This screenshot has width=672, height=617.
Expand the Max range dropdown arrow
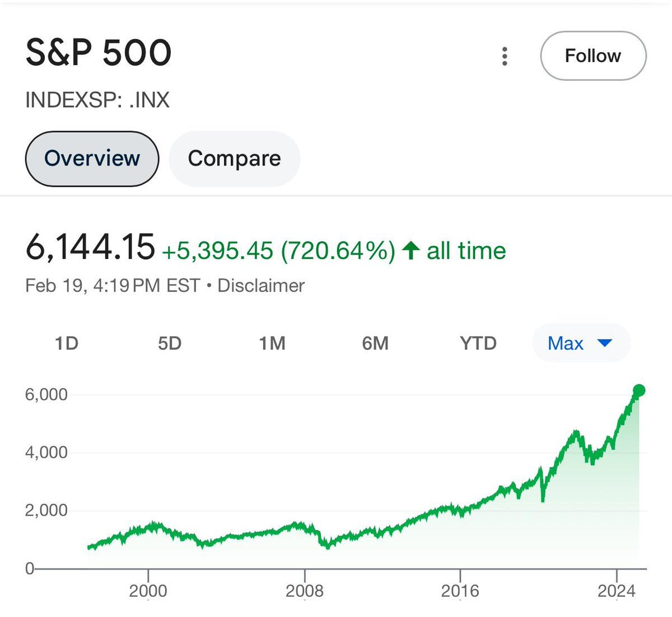605,343
